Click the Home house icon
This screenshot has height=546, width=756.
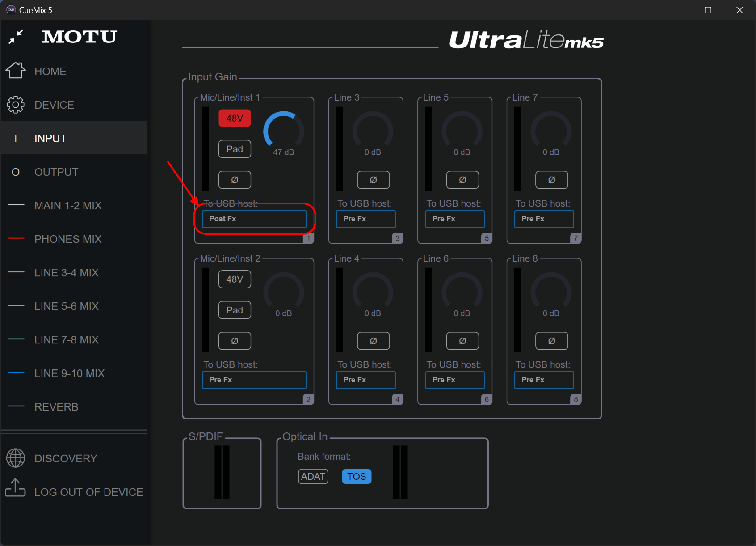click(16, 71)
